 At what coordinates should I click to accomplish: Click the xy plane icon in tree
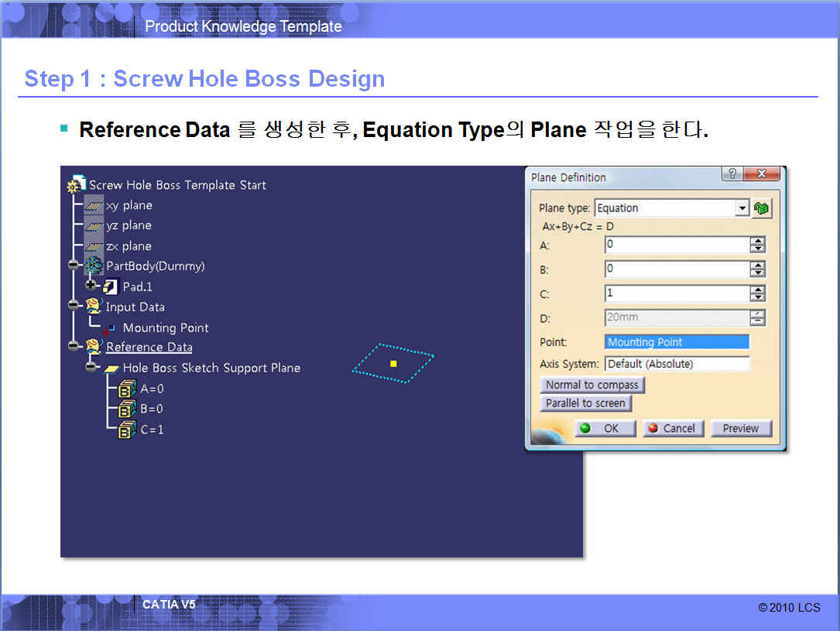[x=94, y=206]
